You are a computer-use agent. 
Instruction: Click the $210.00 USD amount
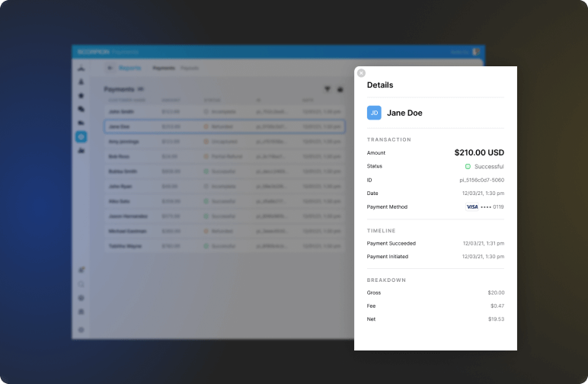coord(479,152)
